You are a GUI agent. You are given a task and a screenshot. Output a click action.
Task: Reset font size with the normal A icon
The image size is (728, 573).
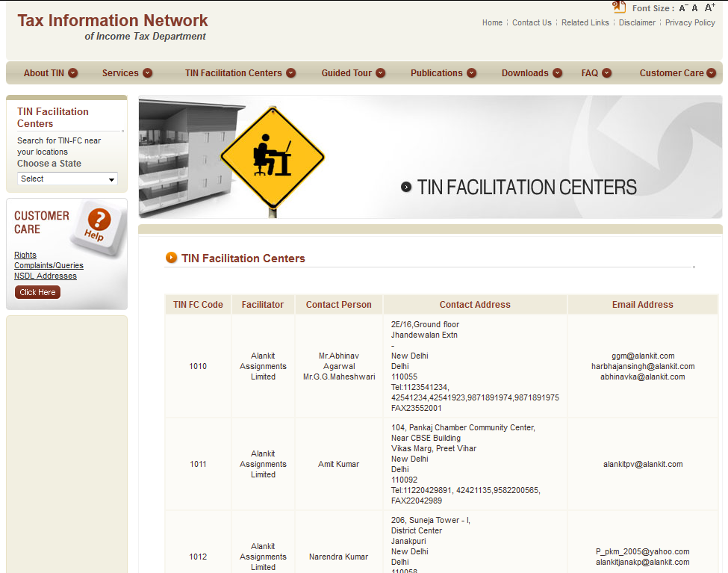695,8
